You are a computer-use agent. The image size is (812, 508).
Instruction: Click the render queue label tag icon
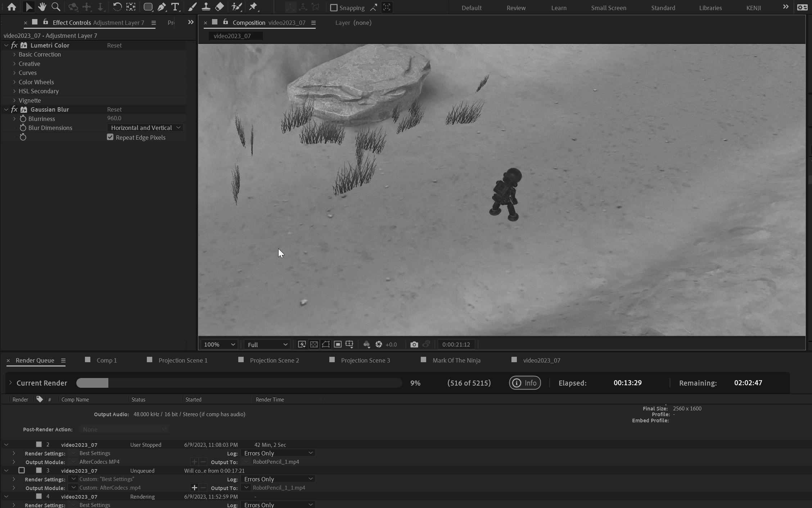click(40, 399)
